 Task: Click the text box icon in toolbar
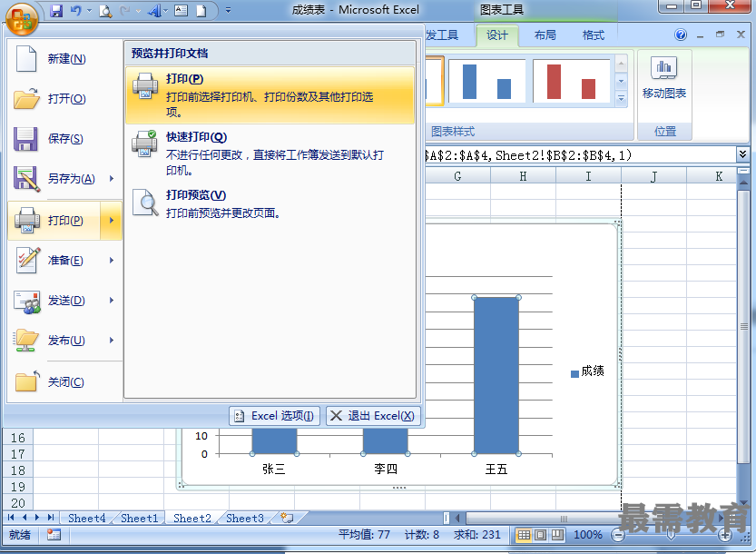(x=181, y=11)
